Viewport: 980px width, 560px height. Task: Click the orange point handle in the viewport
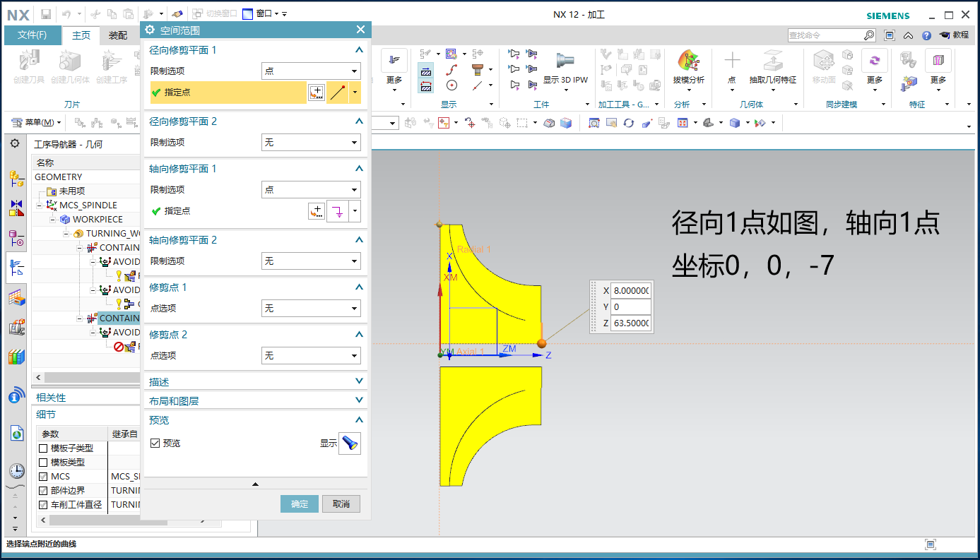pos(542,343)
